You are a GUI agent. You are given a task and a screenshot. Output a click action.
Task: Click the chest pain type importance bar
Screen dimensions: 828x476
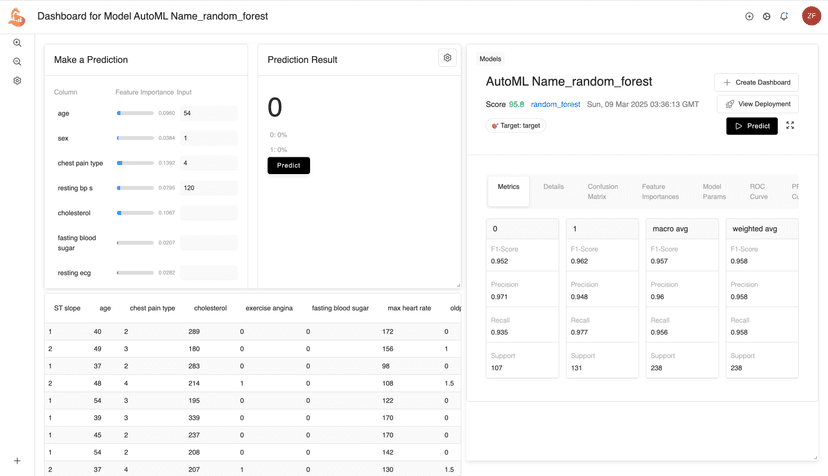point(135,163)
